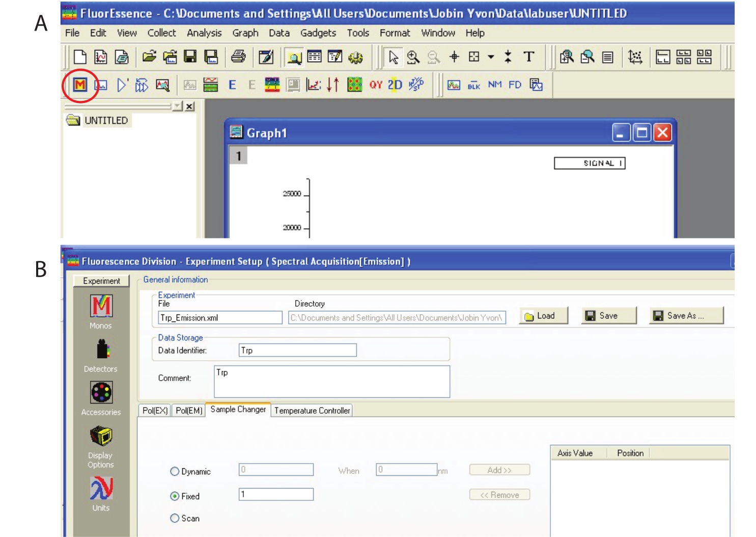
Task: Select the Dynamic radio button
Action: 175,472
